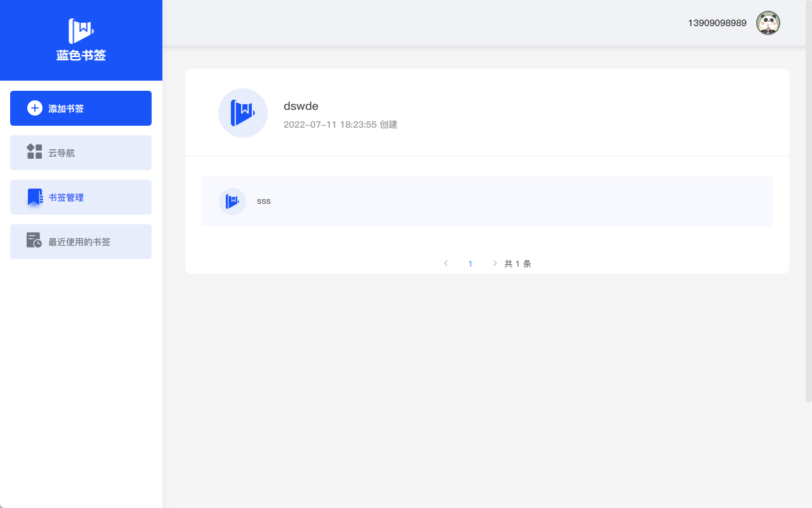
Task: Click the sss bookmark icon
Action: [232, 201]
